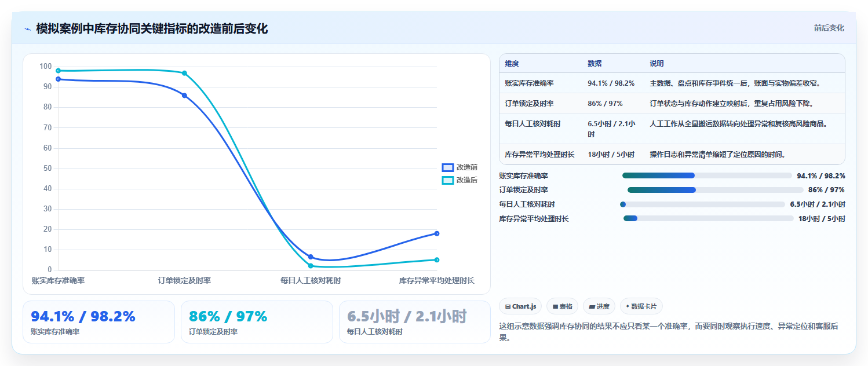This screenshot has height=366, width=868.
Task: Click 改造前 data point at 订单锁定及时率
Action: (184, 96)
